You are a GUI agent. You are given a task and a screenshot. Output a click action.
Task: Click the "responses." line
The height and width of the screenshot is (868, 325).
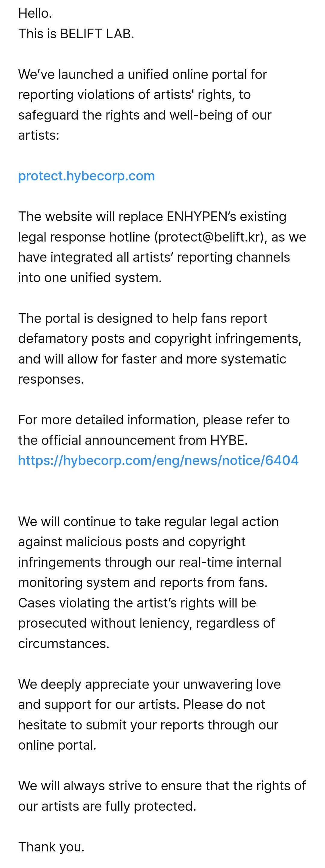(x=51, y=379)
